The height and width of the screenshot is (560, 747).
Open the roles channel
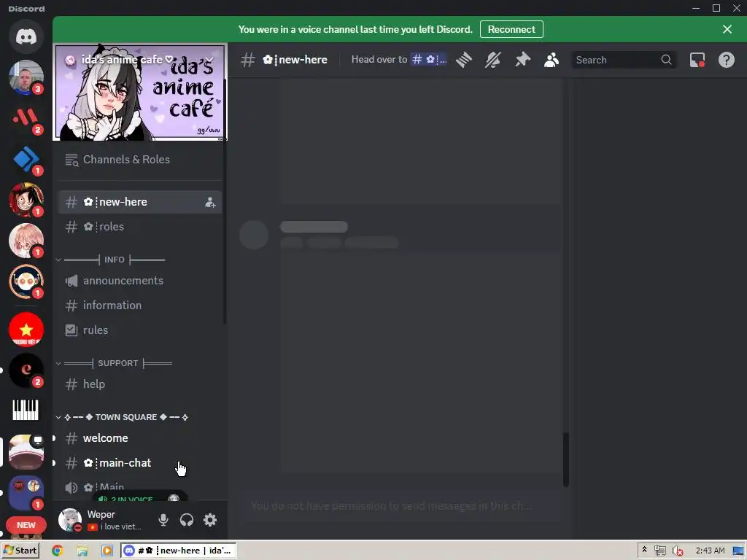(x=140, y=227)
